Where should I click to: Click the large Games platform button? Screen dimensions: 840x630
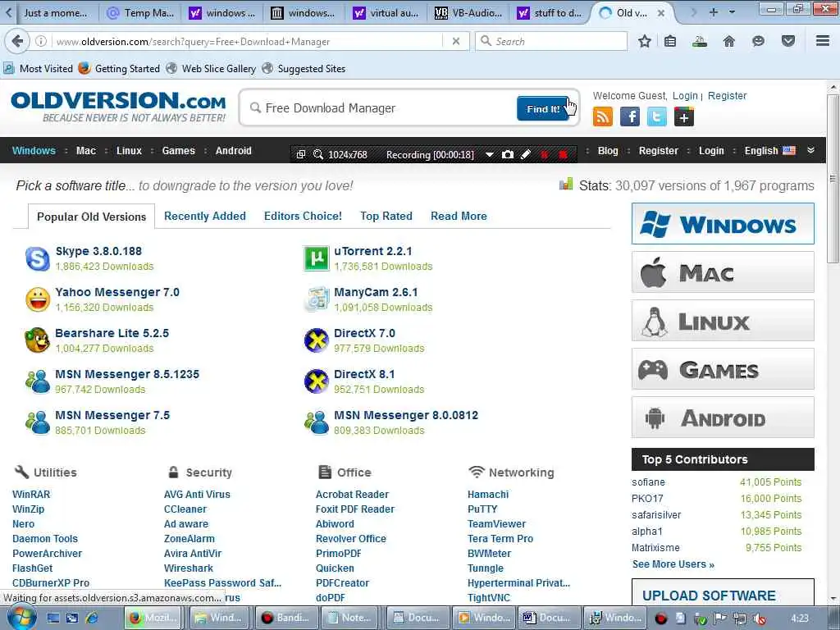click(x=723, y=369)
